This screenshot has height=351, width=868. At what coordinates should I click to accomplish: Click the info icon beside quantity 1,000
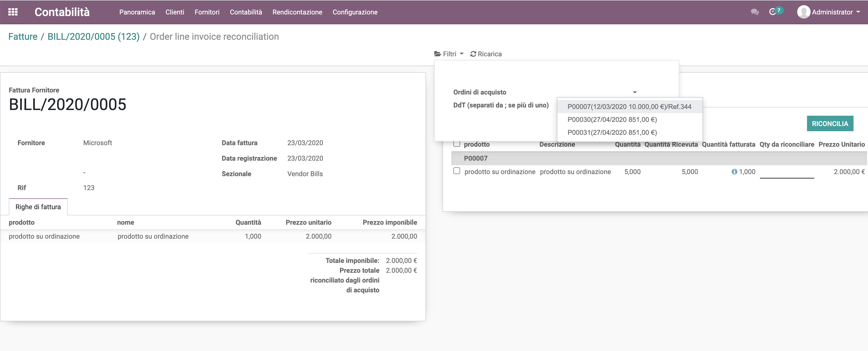[734, 172]
